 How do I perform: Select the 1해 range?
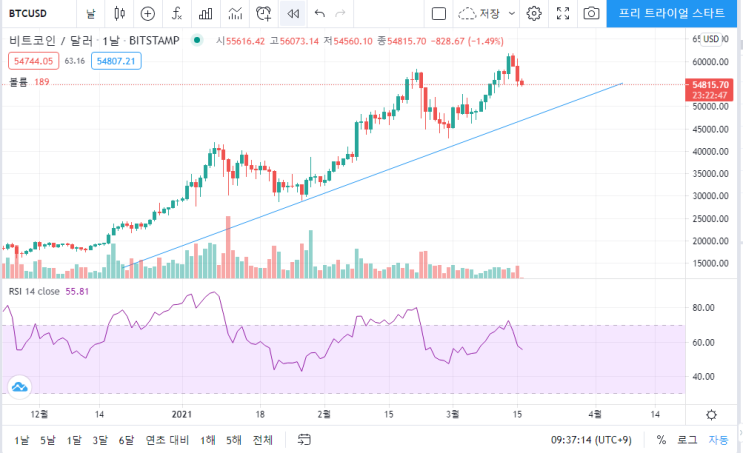[x=208, y=440]
